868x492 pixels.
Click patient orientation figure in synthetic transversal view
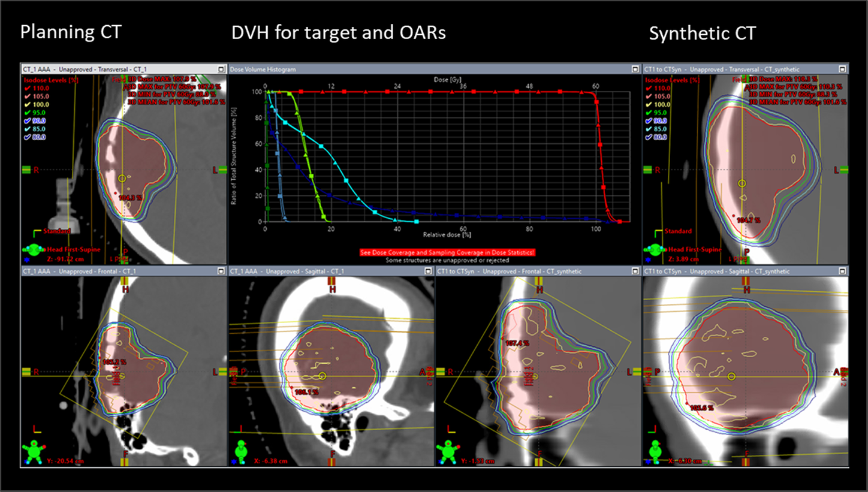pos(655,249)
